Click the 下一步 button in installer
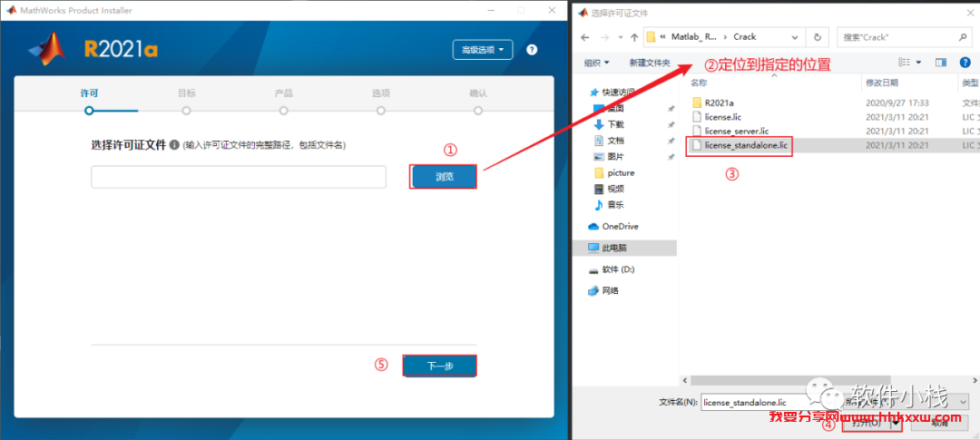 coord(439,367)
